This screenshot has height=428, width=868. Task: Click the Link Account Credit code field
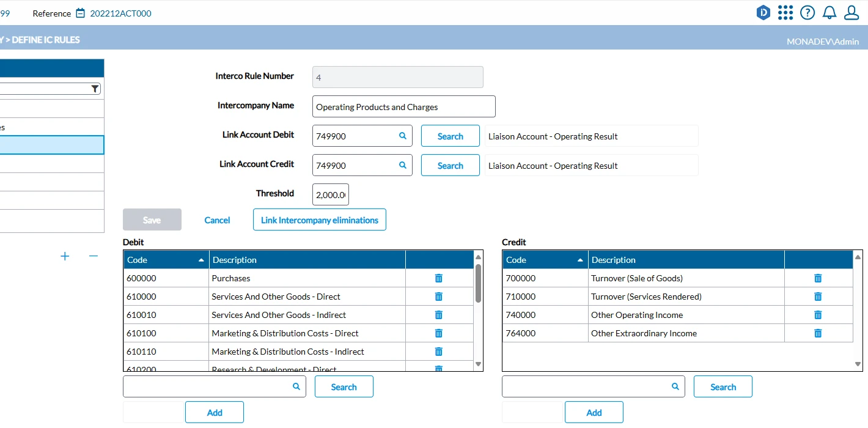[x=362, y=165]
